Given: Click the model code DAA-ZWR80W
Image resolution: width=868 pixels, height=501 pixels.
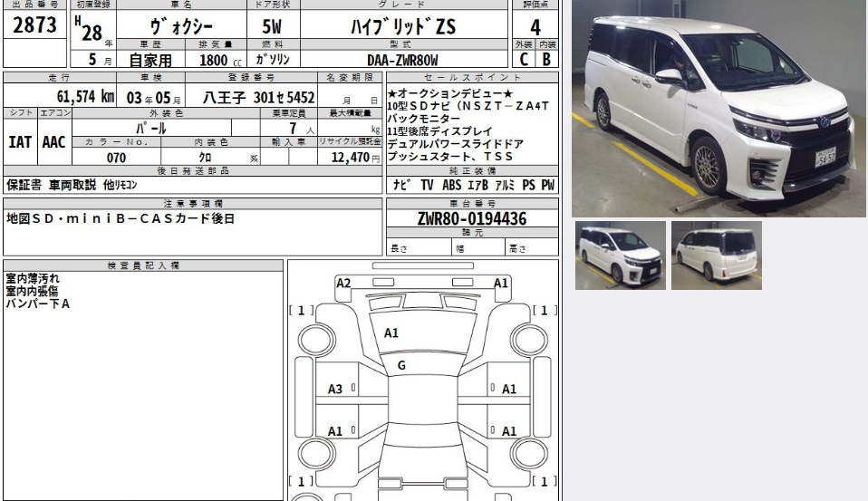Looking at the screenshot, I should click(402, 60).
